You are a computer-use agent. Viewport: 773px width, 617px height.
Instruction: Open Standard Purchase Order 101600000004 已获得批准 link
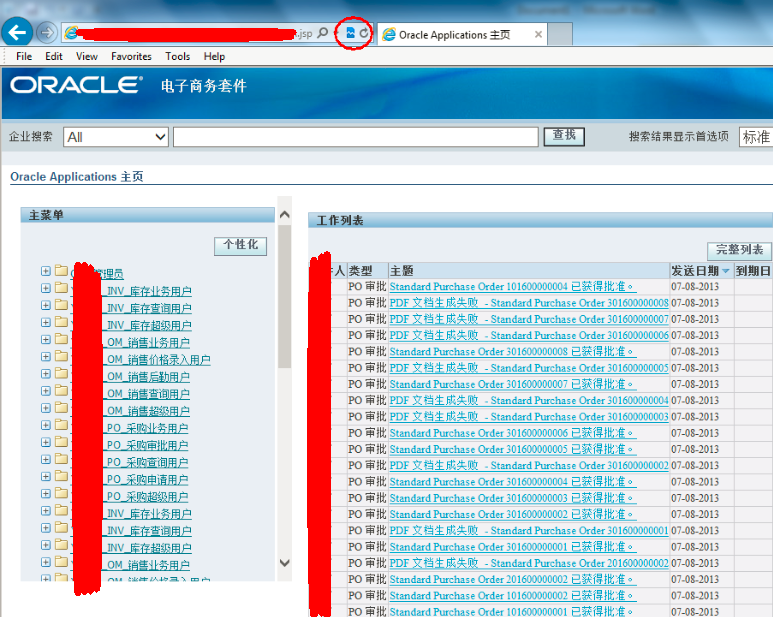coord(511,287)
